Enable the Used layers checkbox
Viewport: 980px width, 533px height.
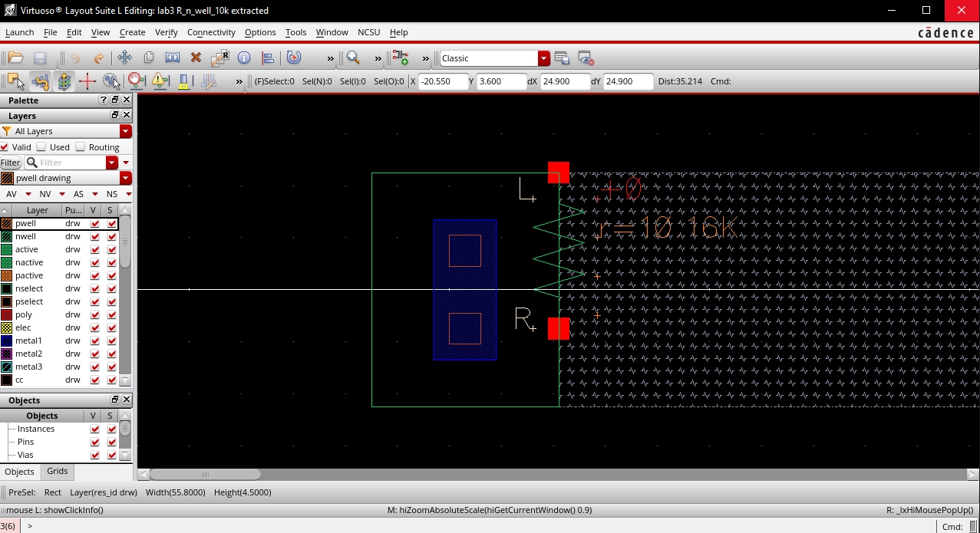[x=42, y=147]
